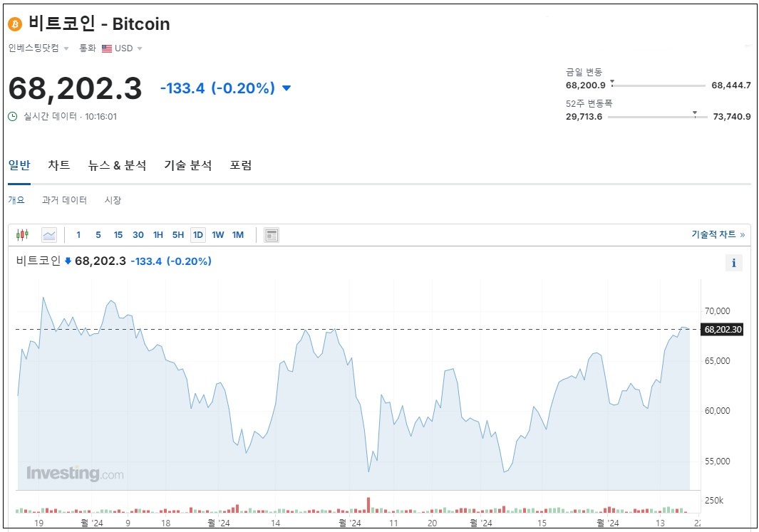The image size is (759, 532).
Task: Click the daily high value 68,444.7
Action: point(731,85)
